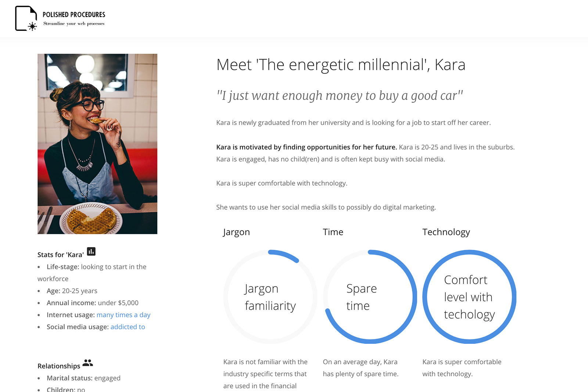Select the "Jargon" section label
This screenshot has height=392, width=588.
(x=236, y=232)
